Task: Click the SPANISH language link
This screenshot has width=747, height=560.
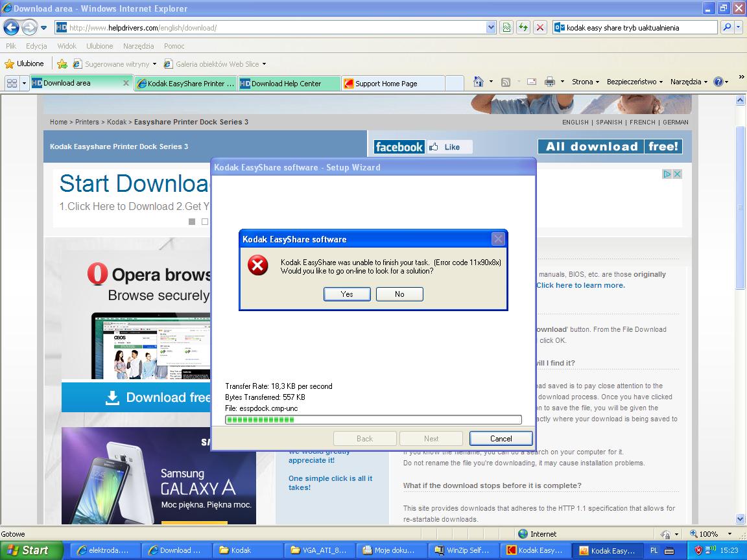Action: point(609,122)
